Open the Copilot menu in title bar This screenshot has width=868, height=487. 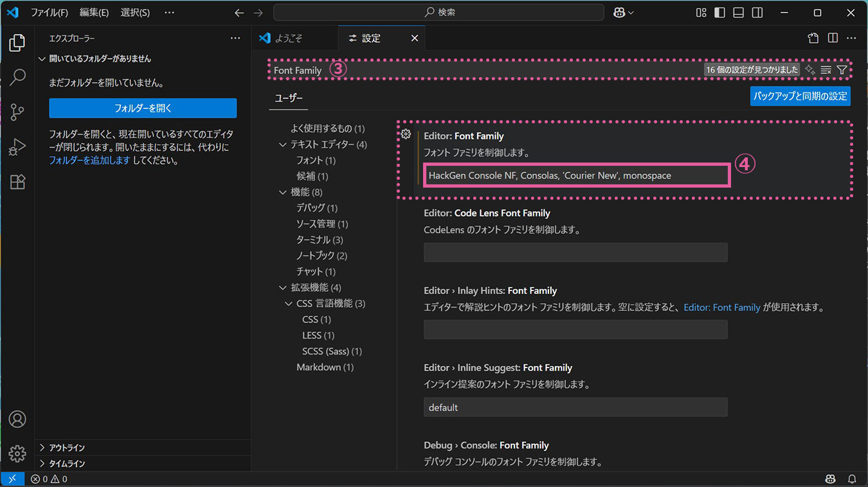[624, 13]
